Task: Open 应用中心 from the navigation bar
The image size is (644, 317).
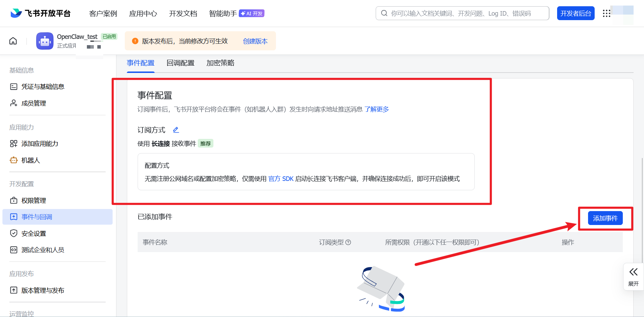Action: click(143, 13)
